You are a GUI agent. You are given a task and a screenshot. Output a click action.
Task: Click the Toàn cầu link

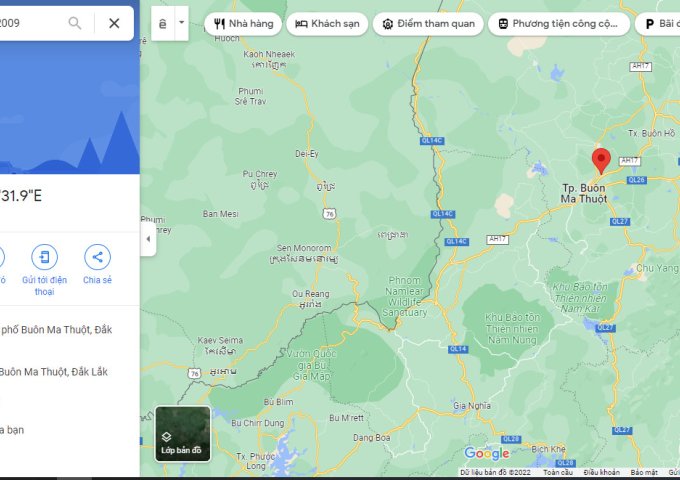coord(558,472)
